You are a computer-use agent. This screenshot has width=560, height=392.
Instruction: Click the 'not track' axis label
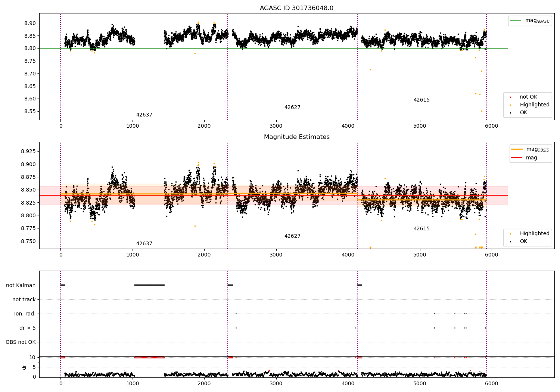[x=24, y=300]
